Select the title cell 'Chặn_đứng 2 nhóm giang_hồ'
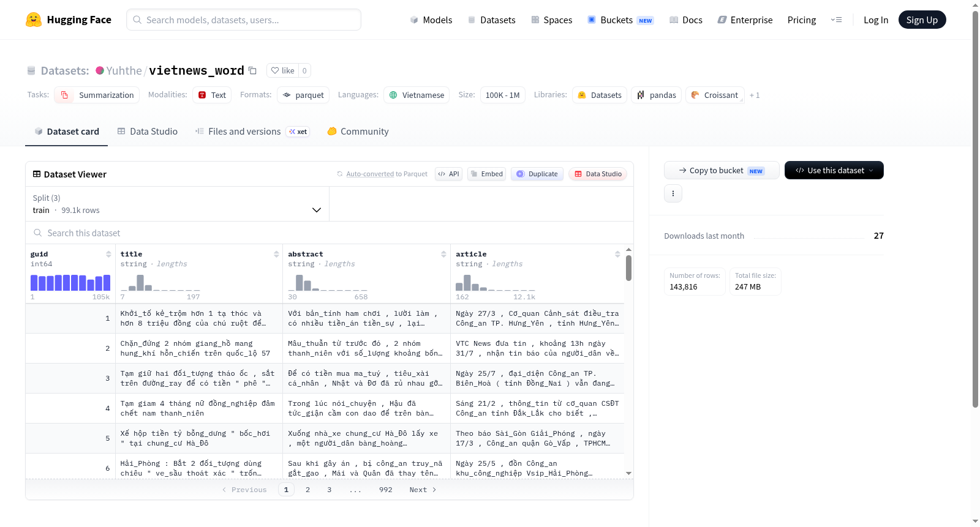Image resolution: width=980 pixels, height=527 pixels. tap(199, 348)
